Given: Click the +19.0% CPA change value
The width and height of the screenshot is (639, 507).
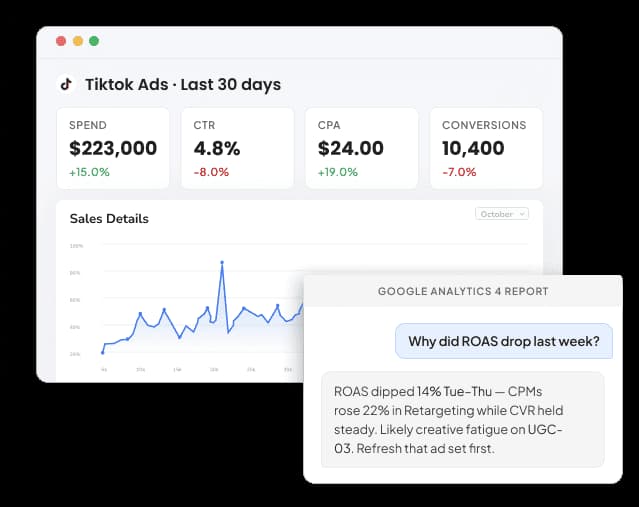Looking at the screenshot, I should click(x=338, y=172).
